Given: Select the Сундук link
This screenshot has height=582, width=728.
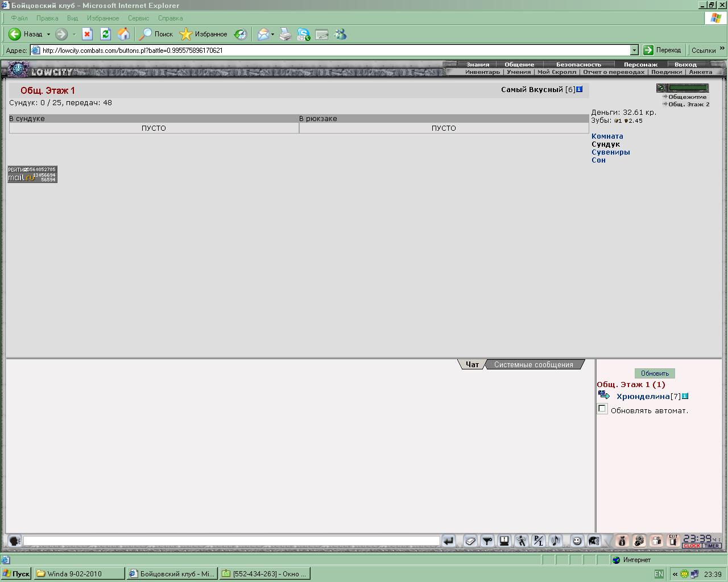Looking at the screenshot, I should coord(606,144).
